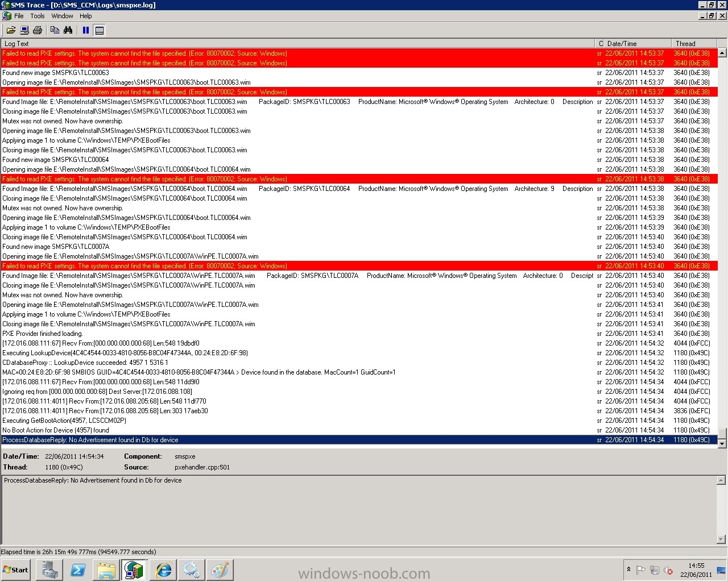Pause log monitoring with pause icon

click(x=86, y=30)
